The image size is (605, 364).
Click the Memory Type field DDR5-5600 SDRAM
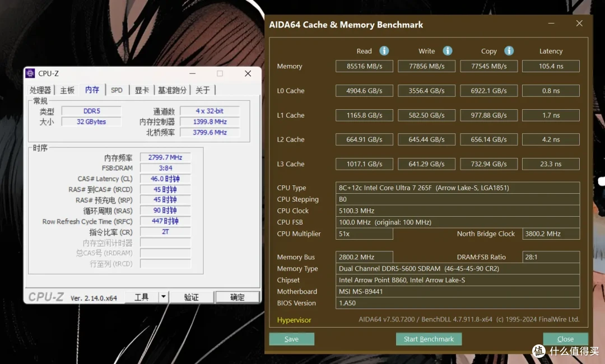pyautogui.click(x=458, y=268)
